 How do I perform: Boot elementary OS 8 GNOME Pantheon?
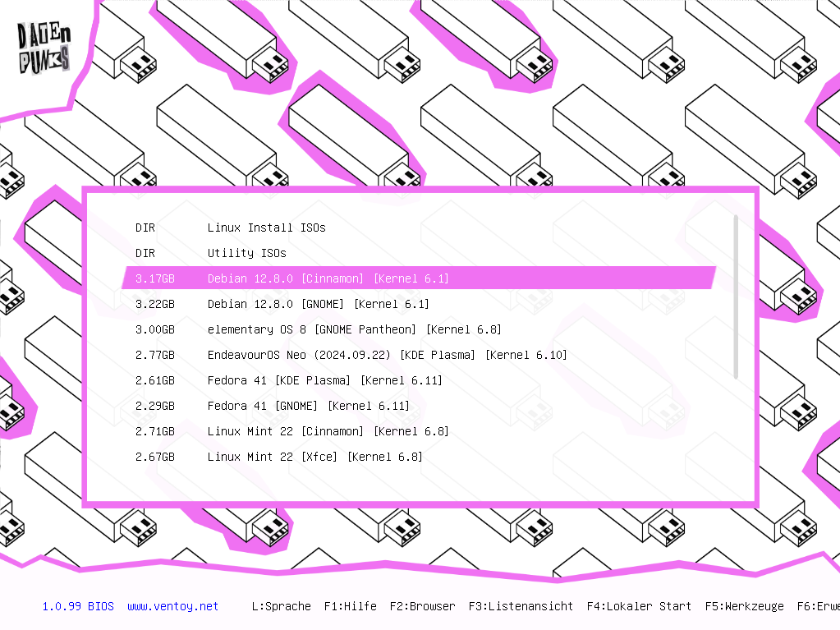tap(419, 329)
